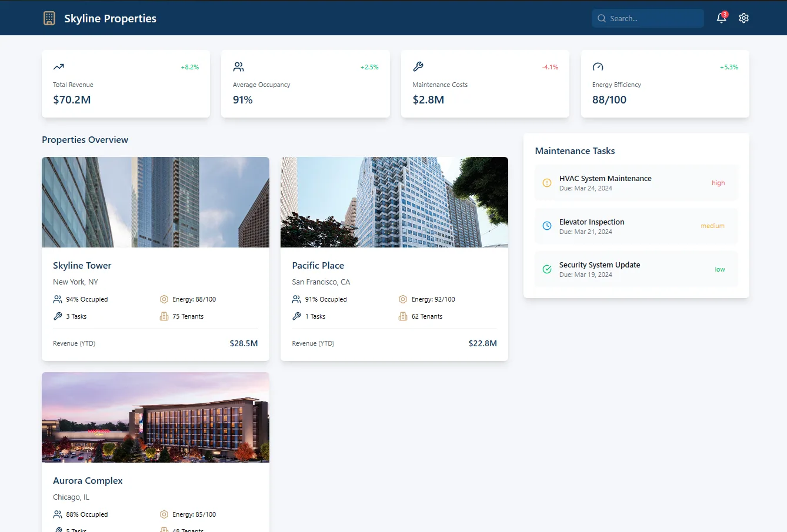Focus the Search input field

[x=648, y=18]
